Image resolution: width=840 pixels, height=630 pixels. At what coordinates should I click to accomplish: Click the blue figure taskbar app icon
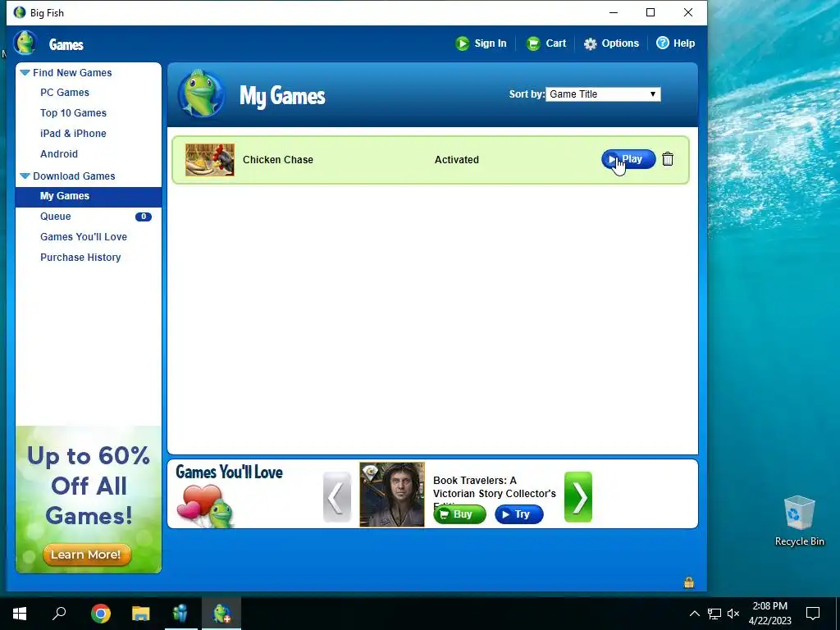tap(181, 614)
